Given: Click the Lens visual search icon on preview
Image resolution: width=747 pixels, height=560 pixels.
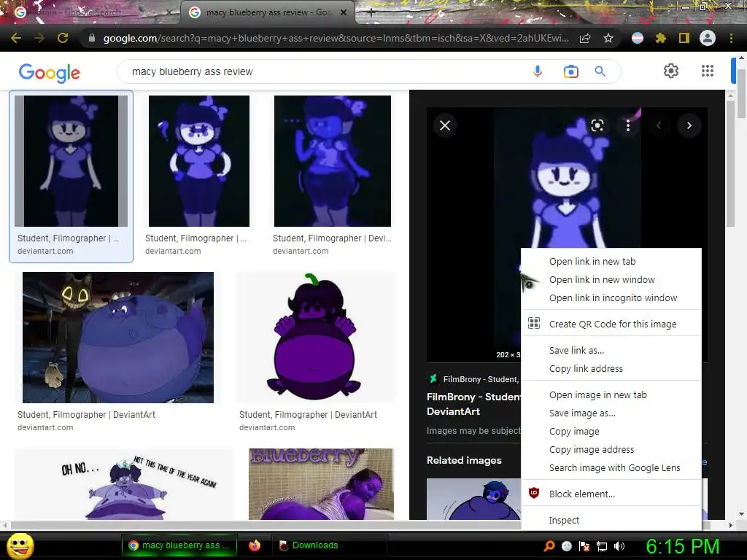Looking at the screenshot, I should pyautogui.click(x=597, y=125).
